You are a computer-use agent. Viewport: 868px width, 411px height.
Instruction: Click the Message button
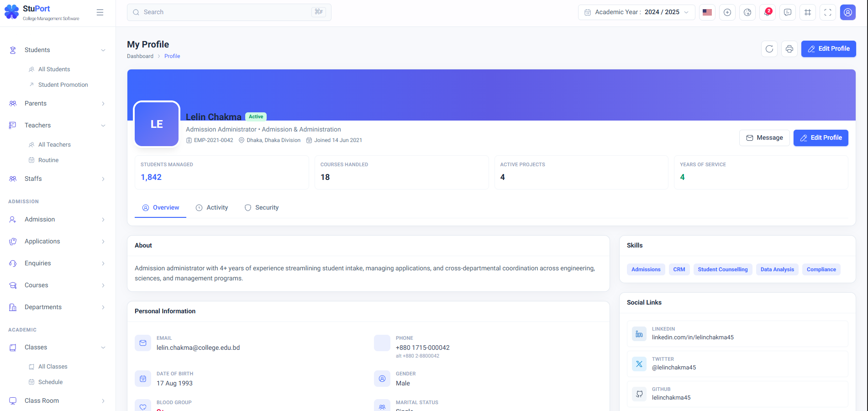[x=764, y=138]
